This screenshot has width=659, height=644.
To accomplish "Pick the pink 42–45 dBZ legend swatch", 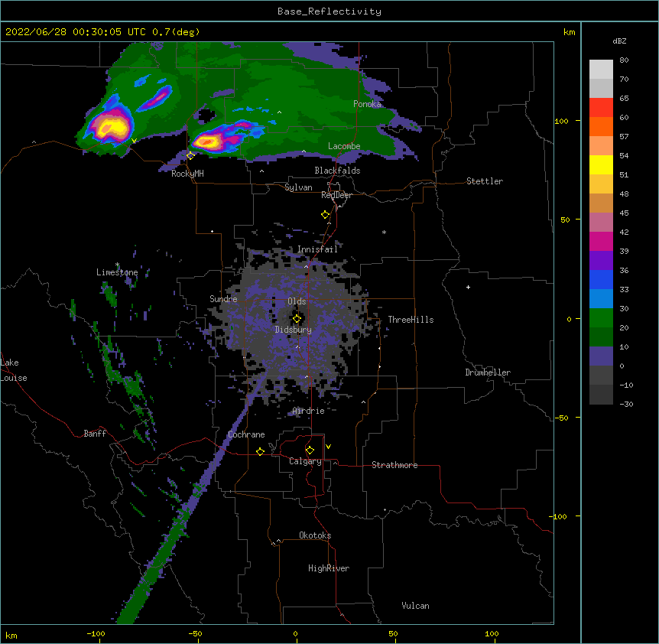I will (x=601, y=223).
